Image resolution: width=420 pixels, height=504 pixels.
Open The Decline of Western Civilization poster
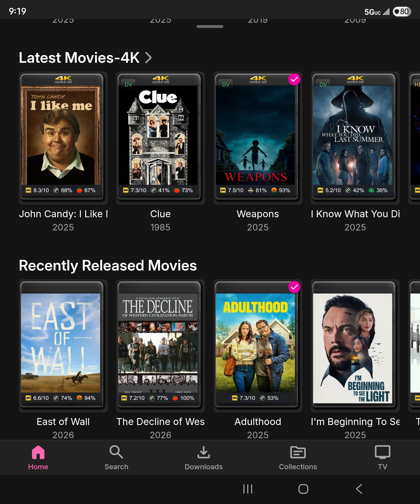(x=160, y=346)
